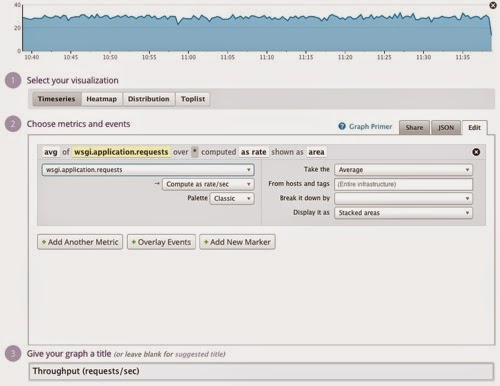Close the graph editor with top-right X icon
Image resolution: width=500 pixels, height=386 pixels.
pyautogui.click(x=493, y=5)
